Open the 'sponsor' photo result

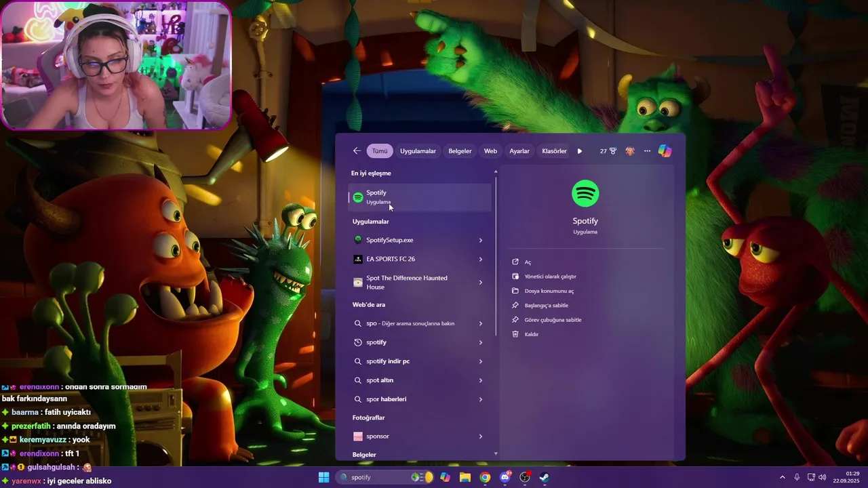[420, 436]
